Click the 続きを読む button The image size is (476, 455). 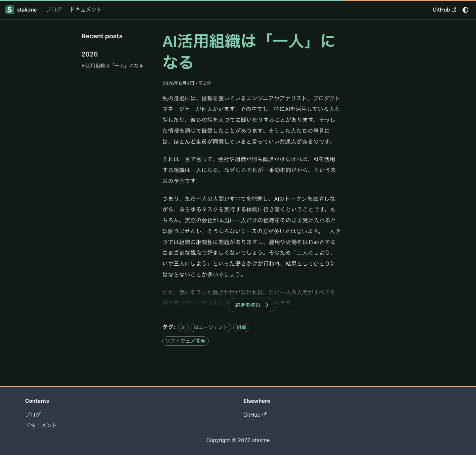click(x=252, y=305)
